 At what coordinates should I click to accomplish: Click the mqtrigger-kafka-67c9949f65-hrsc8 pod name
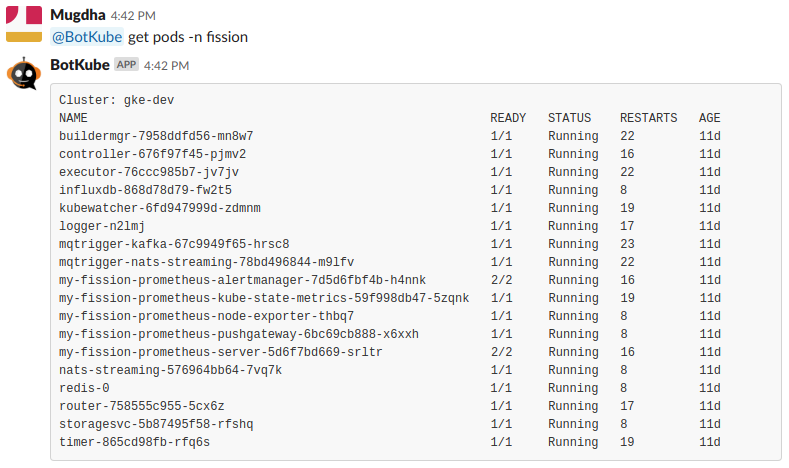coord(174,244)
